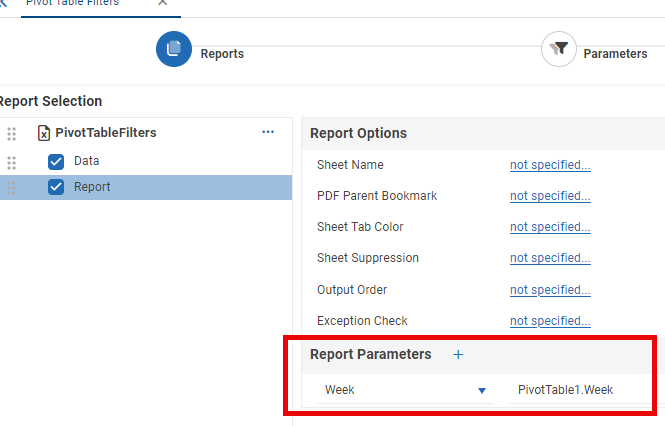The height and width of the screenshot is (426, 665).
Task: Select the PivotTableFilters tree item
Action: (x=106, y=133)
